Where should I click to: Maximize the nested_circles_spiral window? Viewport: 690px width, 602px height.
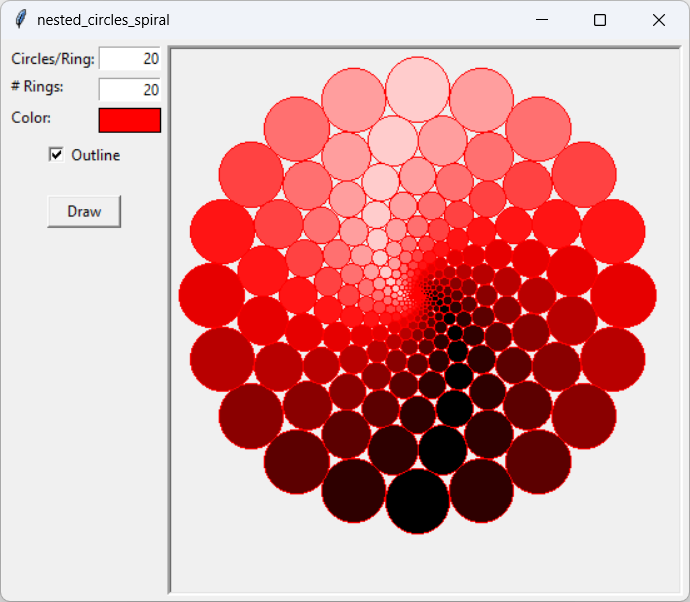[x=600, y=20]
